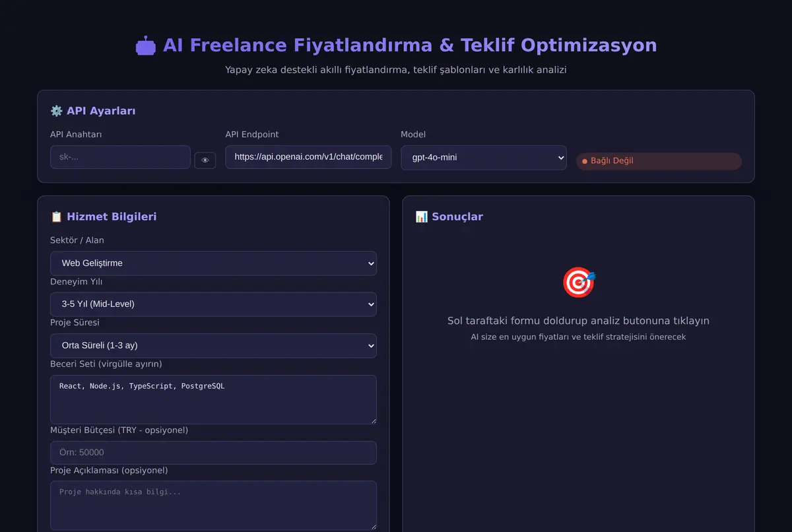Click the "Hizmet Bilgileri" section heading
Viewport: 792px width, 532px height.
(x=112, y=216)
